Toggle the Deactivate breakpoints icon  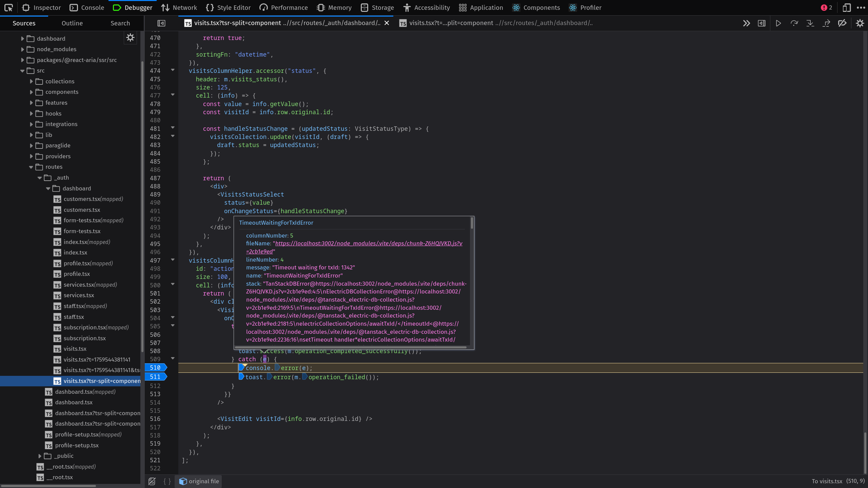tap(842, 23)
